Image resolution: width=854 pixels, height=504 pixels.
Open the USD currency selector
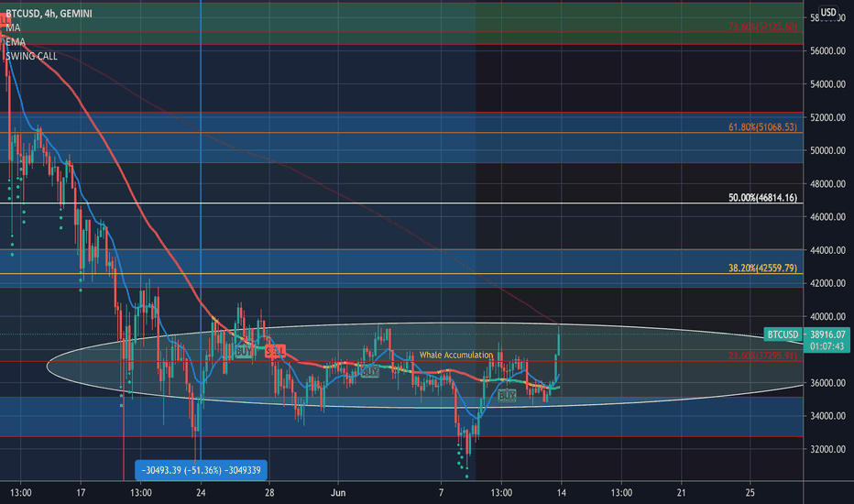coord(828,12)
